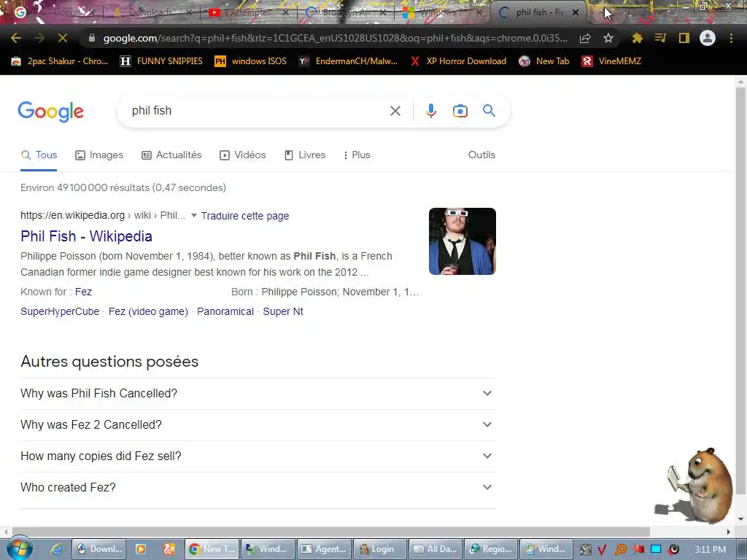Switch to the Actualités tab
The image size is (747, 560).
tap(171, 155)
